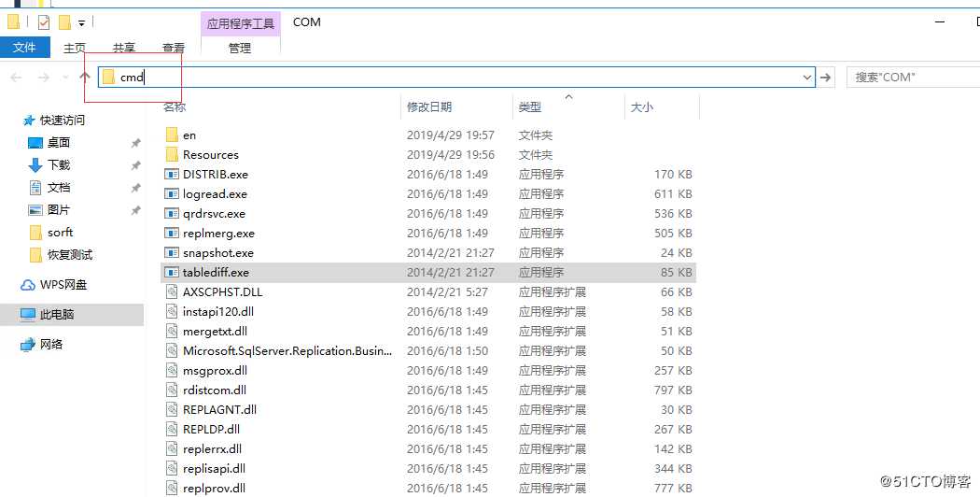Click the tablediff.exe application icon
This screenshot has width=980, height=497.
pyautogui.click(x=172, y=272)
